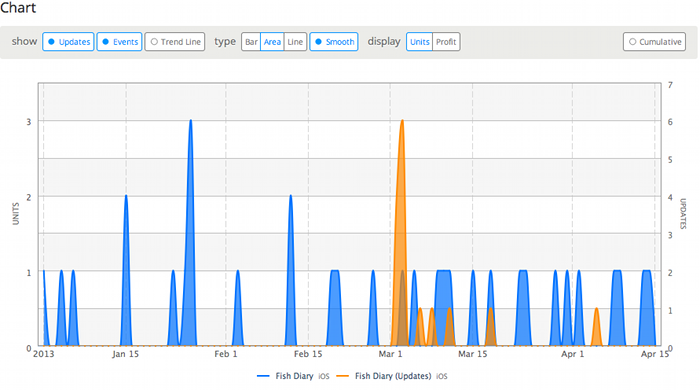Screen dimensions: 700x390
Task: Click the orange Fish Diary Updates legend line
Action: (x=342, y=376)
